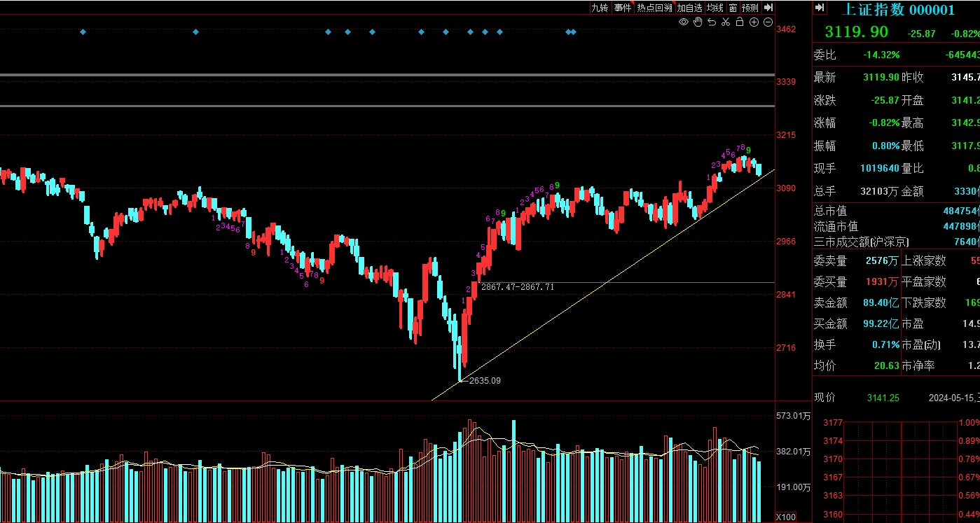The image size is (980, 523).
Task: Click 加自选 to add to watchlist
Action: [689, 8]
